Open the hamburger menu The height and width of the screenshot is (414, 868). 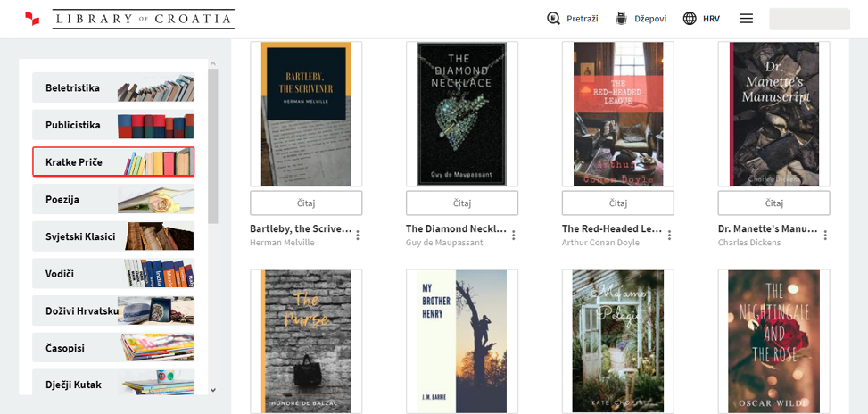(x=747, y=19)
